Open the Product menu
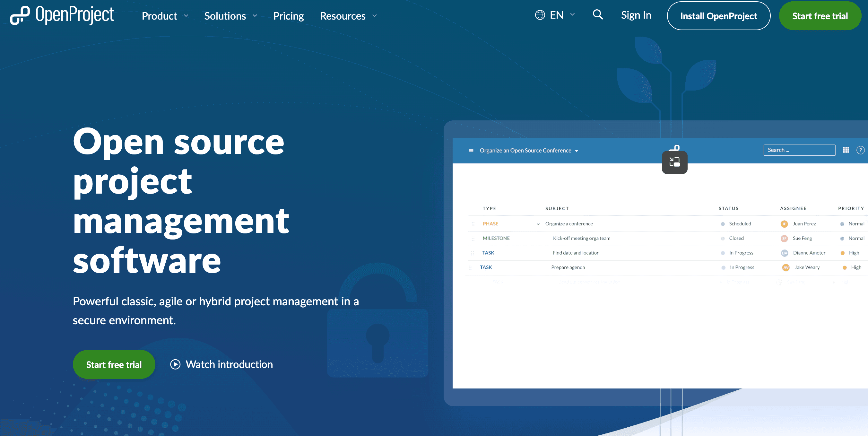This screenshot has height=436, width=868. [160, 16]
